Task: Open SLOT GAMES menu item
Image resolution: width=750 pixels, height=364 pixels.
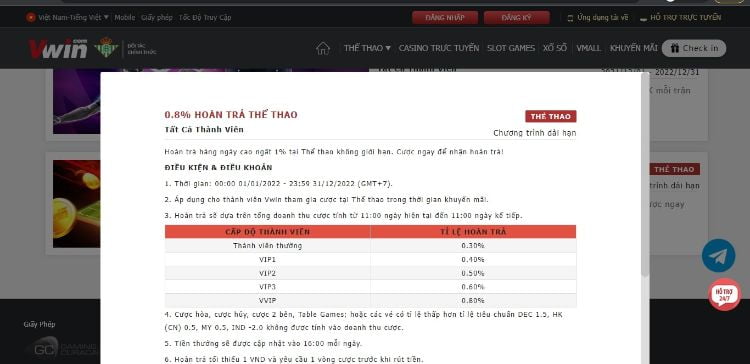Action: 511,48
